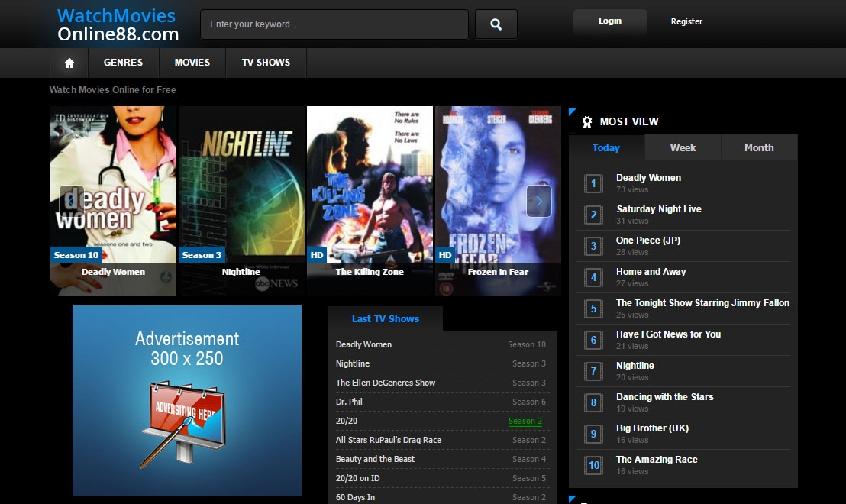
Task: Focus the keyword search field
Action: click(x=334, y=24)
